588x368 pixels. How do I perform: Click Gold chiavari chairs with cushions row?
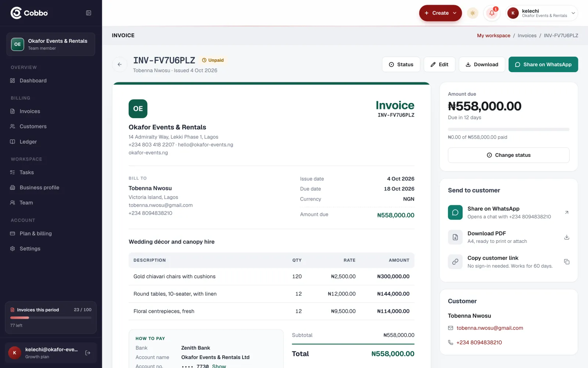[x=271, y=276]
